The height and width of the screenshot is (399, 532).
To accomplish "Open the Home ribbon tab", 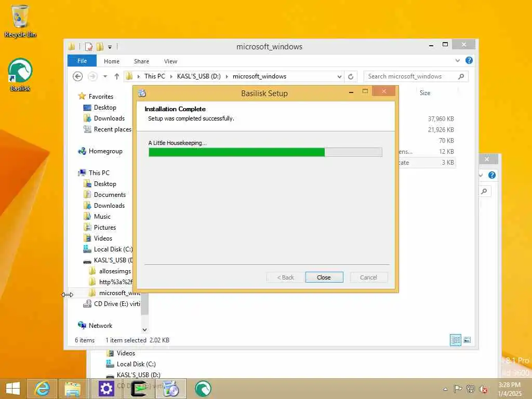I will tap(112, 61).
